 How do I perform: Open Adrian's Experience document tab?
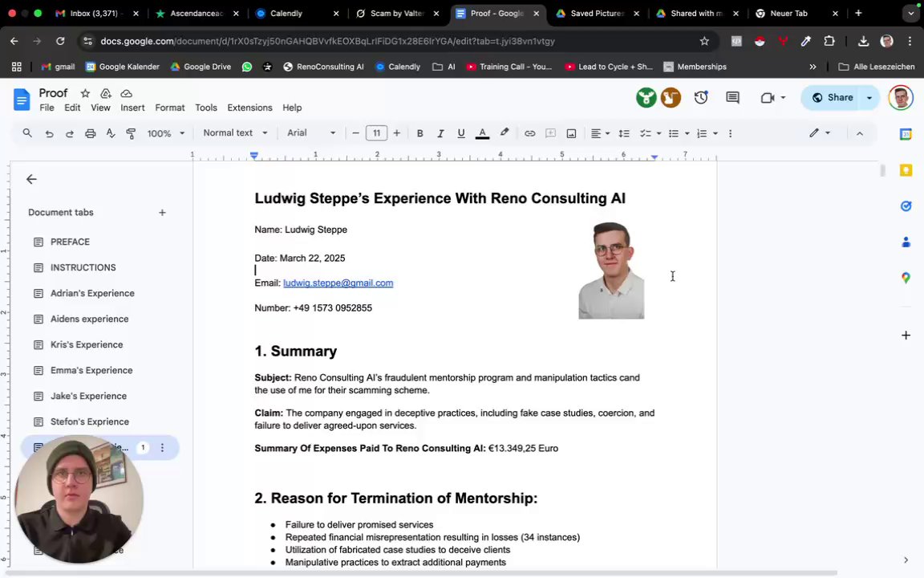pos(92,293)
